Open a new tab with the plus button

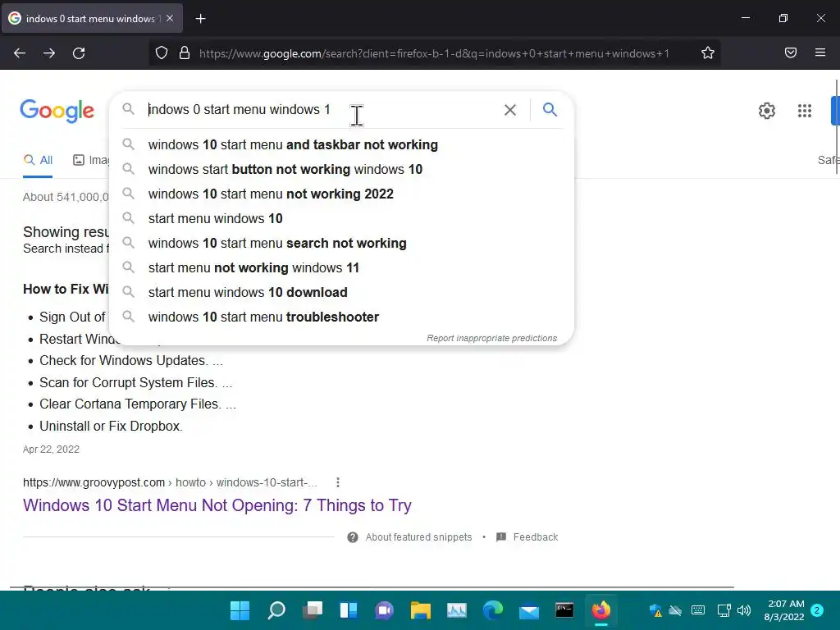tap(200, 19)
